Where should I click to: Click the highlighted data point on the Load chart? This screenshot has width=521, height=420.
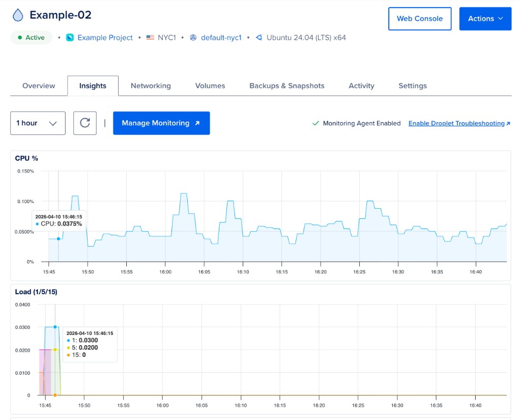(55, 327)
